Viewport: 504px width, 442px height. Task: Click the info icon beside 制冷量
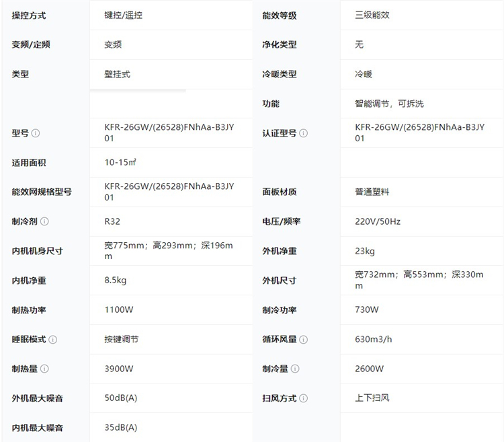pos(295,369)
